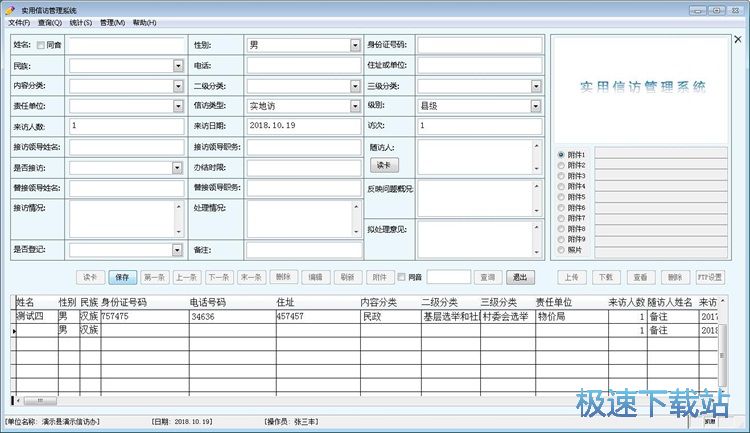Select the table cell 村委会选举
Image resolution: width=750 pixels, height=433 pixels.
pyautogui.click(x=507, y=316)
